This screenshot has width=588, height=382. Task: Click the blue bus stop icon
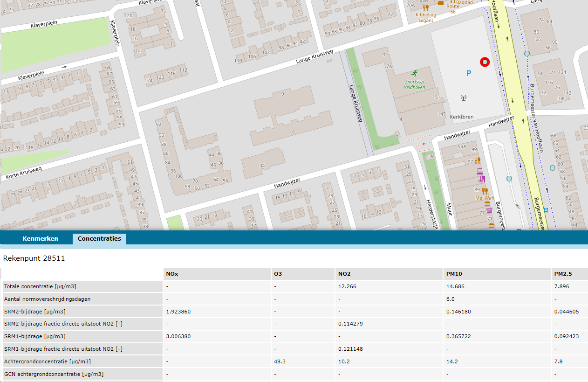[546, 210]
